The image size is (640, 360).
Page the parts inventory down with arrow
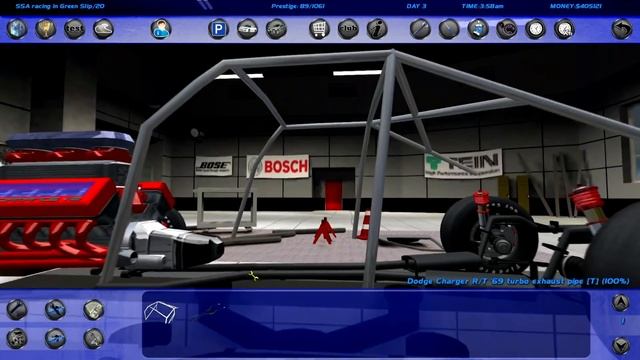point(621,345)
